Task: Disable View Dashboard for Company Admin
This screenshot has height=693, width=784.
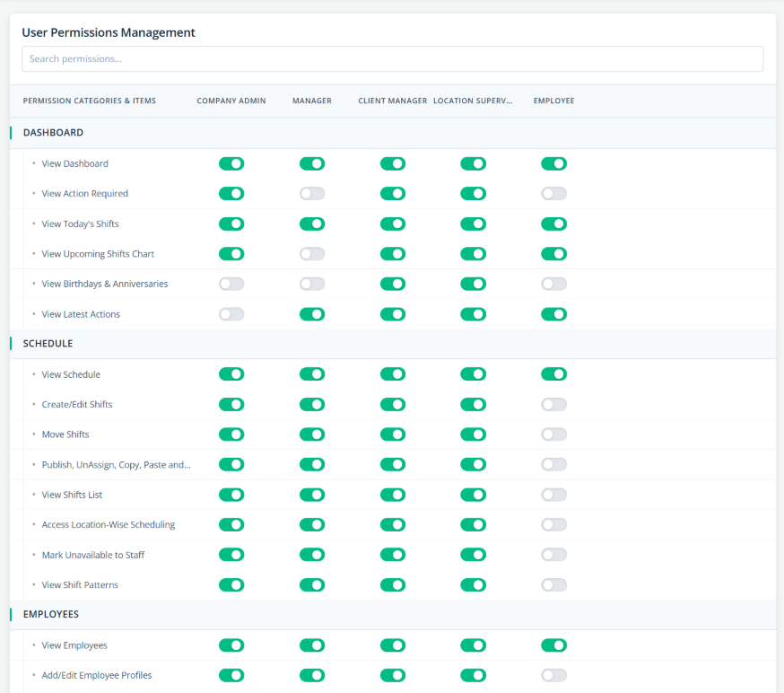Action: pos(231,164)
